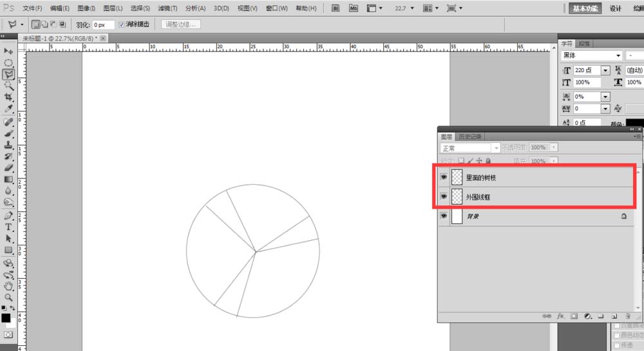This screenshot has width=644, height=351.
Task: Select the Move tool in the toolbox
Action: click(x=8, y=51)
